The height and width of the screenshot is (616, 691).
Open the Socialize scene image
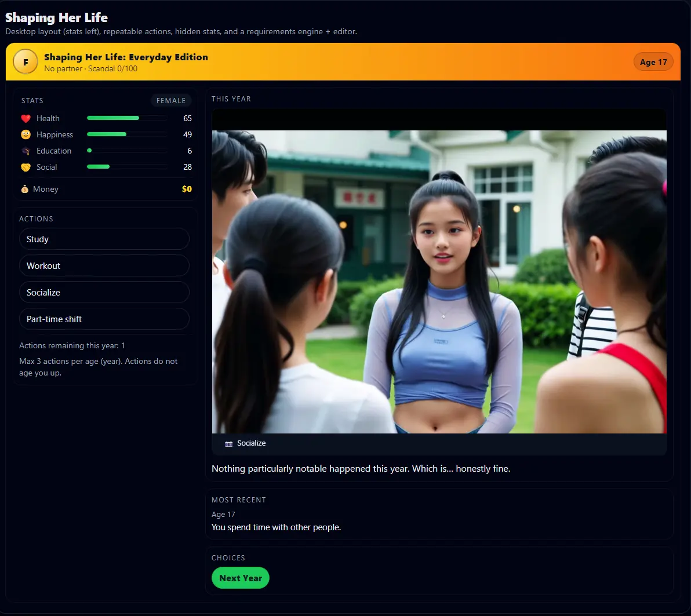tap(439, 282)
